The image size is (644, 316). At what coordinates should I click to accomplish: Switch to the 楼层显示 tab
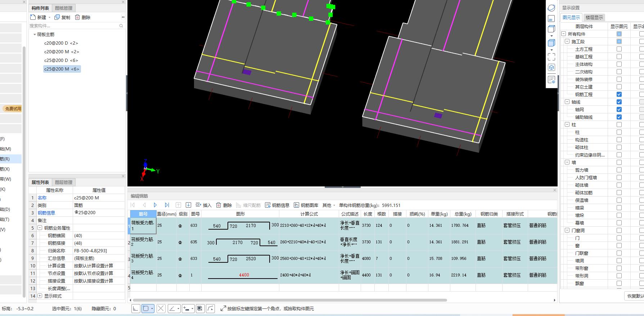click(x=594, y=17)
